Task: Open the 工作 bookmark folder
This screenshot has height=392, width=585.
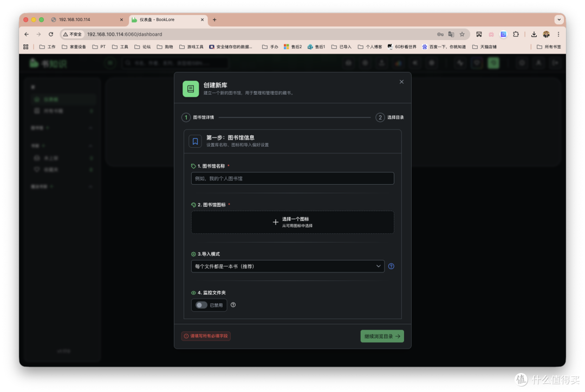Action: [x=47, y=47]
